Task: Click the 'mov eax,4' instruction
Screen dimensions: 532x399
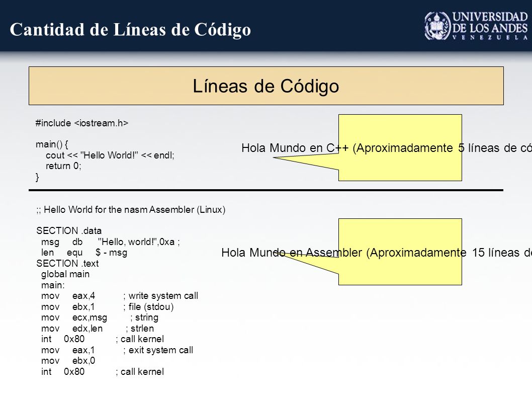Action: (x=68, y=296)
